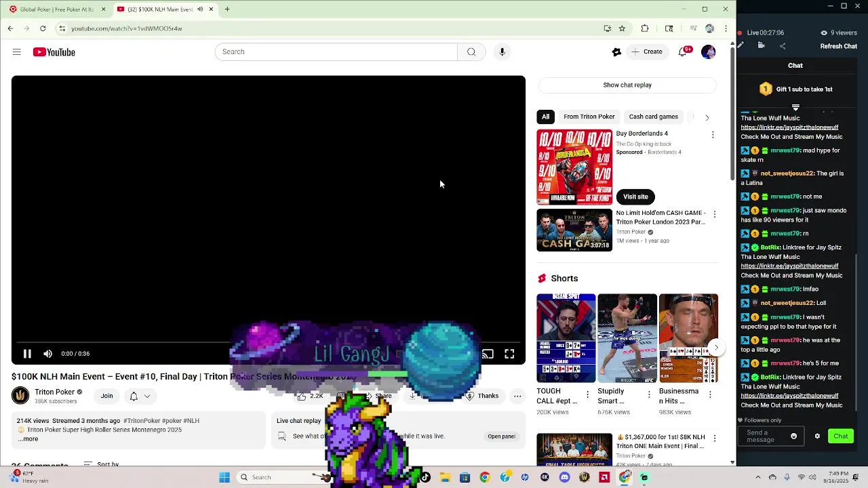This screenshot has height=488, width=868.
Task: Click Gift 1 sub to take 1st
Action: pyautogui.click(x=795, y=89)
